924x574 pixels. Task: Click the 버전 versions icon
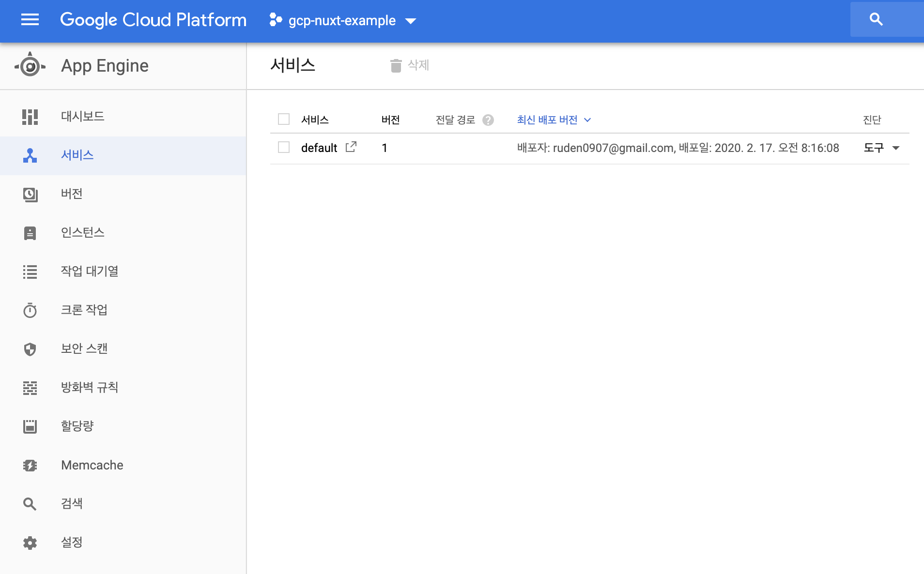pos(30,194)
